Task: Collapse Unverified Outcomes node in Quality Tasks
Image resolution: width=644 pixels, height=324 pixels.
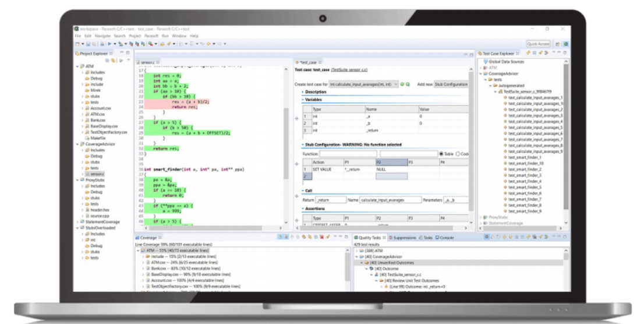Action: click(362, 263)
